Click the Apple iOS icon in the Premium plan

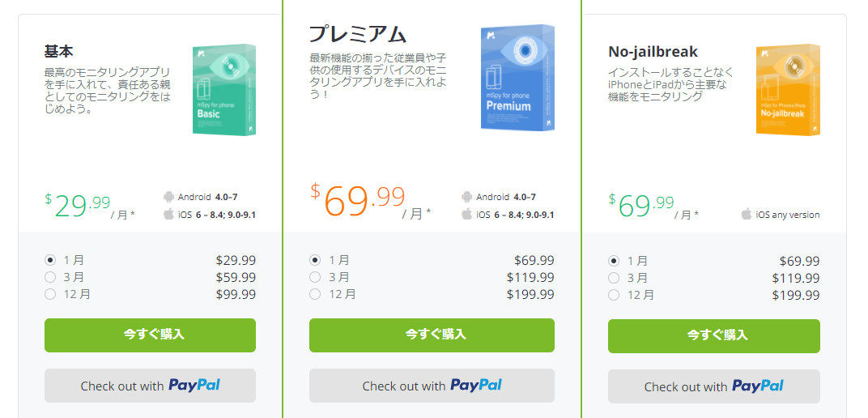point(466,214)
